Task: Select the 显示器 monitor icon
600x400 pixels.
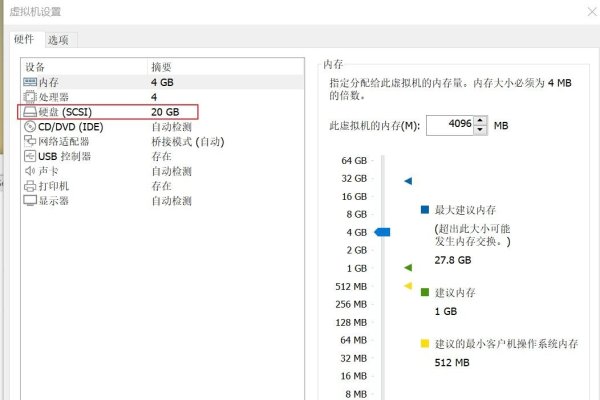Action: coord(30,201)
